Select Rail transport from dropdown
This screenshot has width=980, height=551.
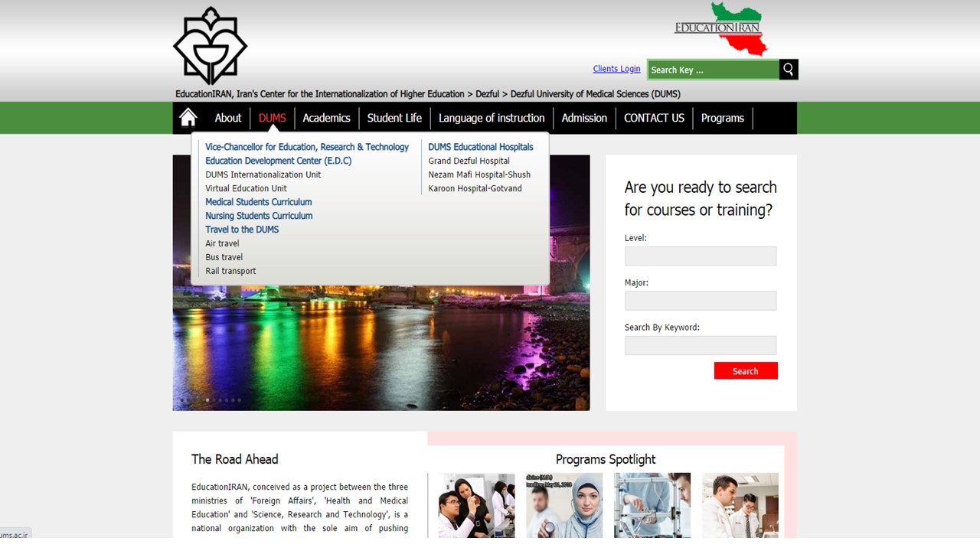click(230, 271)
